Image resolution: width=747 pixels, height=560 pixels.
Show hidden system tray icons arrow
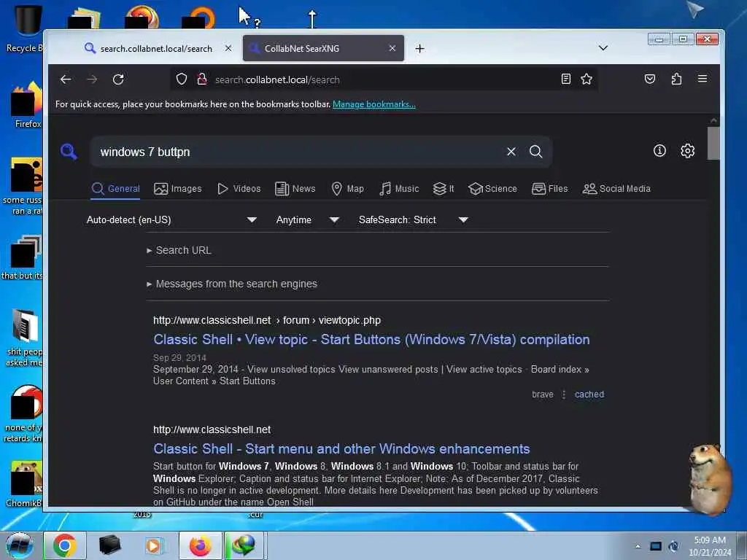(638, 546)
